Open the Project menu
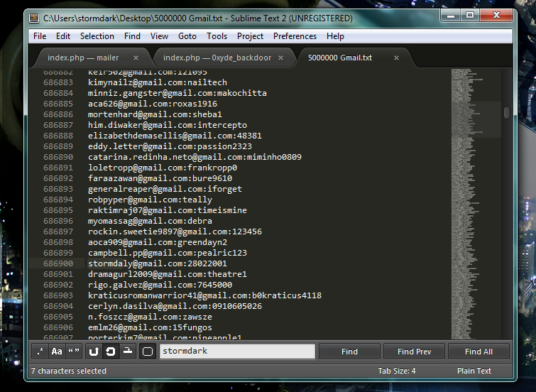Screen dimensions: 536x392 click(x=250, y=36)
